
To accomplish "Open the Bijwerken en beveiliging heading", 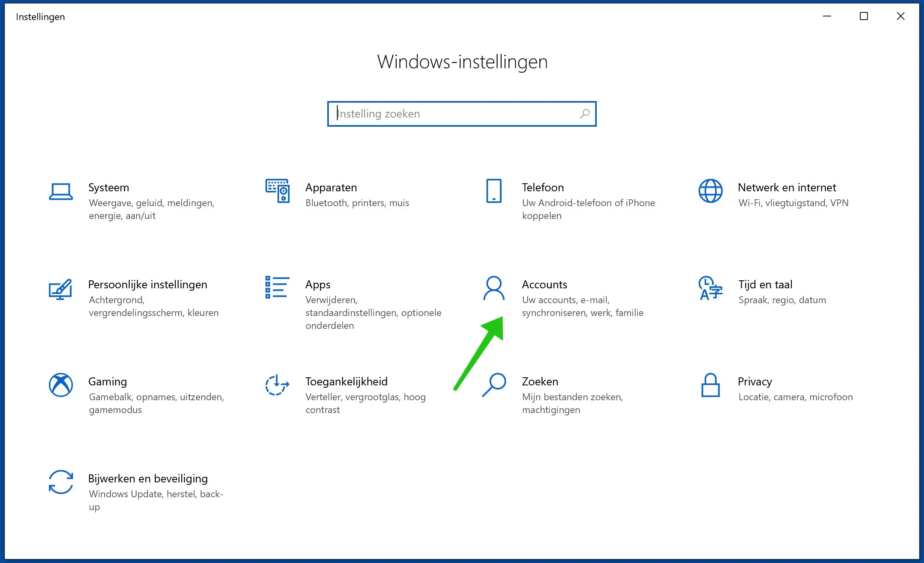I will [148, 479].
